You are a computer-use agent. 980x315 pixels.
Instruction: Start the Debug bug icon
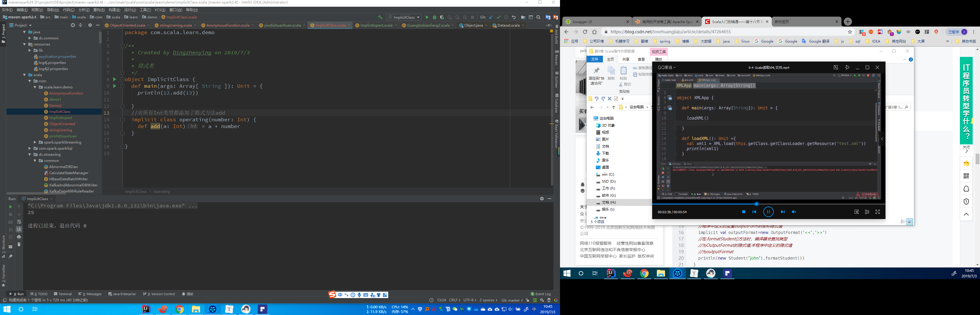(x=435, y=17)
